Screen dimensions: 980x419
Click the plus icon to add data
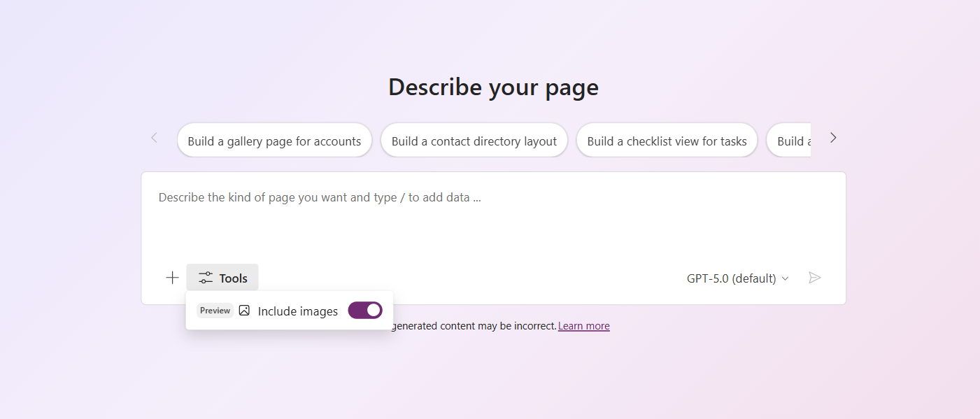[171, 277]
